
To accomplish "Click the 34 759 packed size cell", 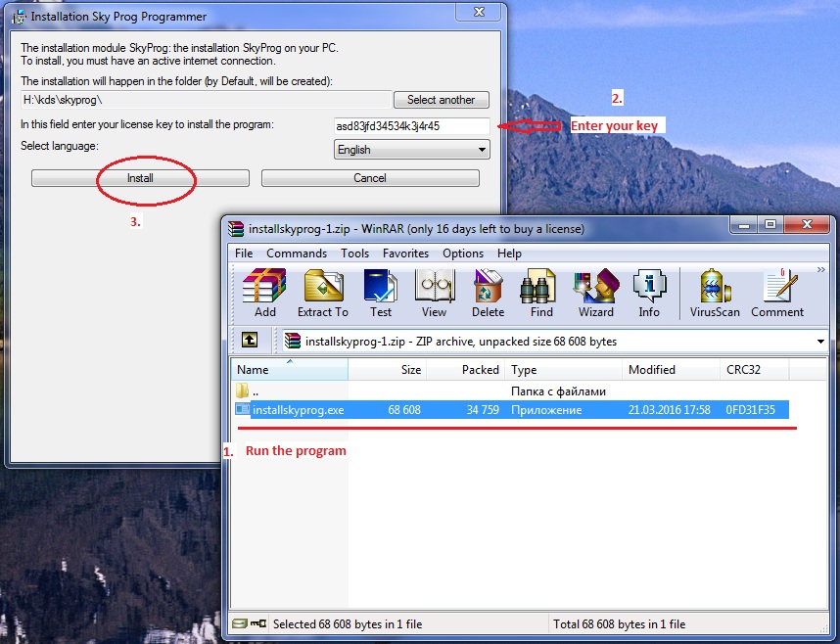I will 483,410.
